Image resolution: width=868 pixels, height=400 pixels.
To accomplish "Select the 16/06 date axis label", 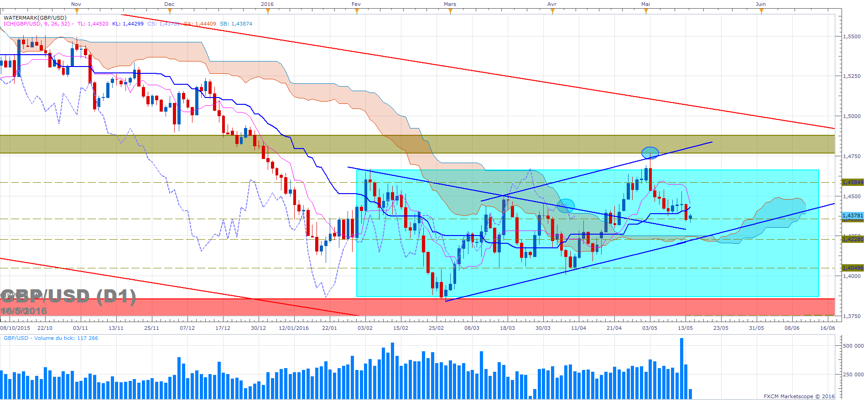I will tap(827, 328).
